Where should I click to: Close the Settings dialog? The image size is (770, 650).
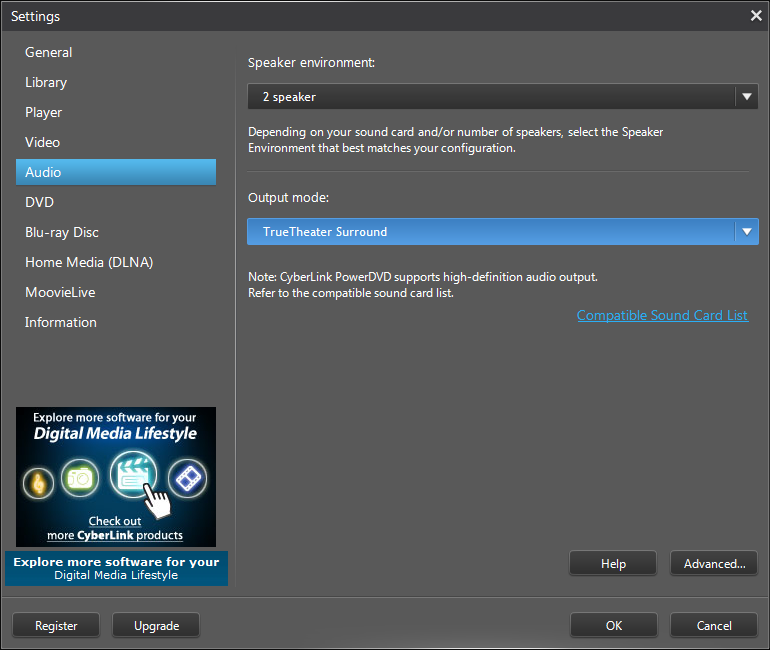click(756, 16)
